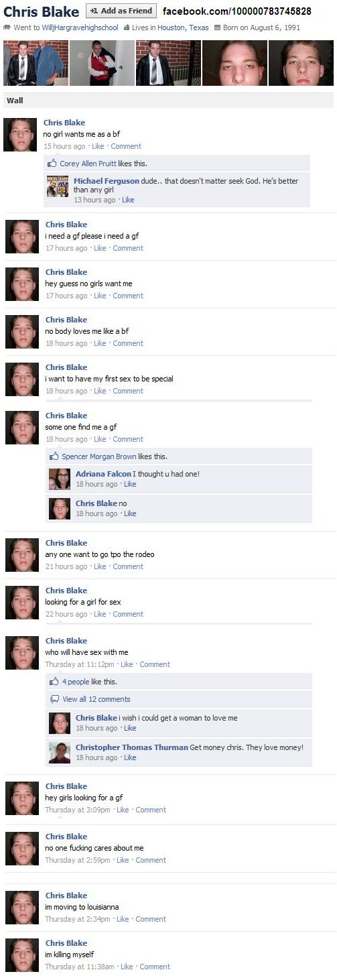Open Michael Ferguson's commenter avatar
The width and height of the screenshot is (337, 980).
58,186
